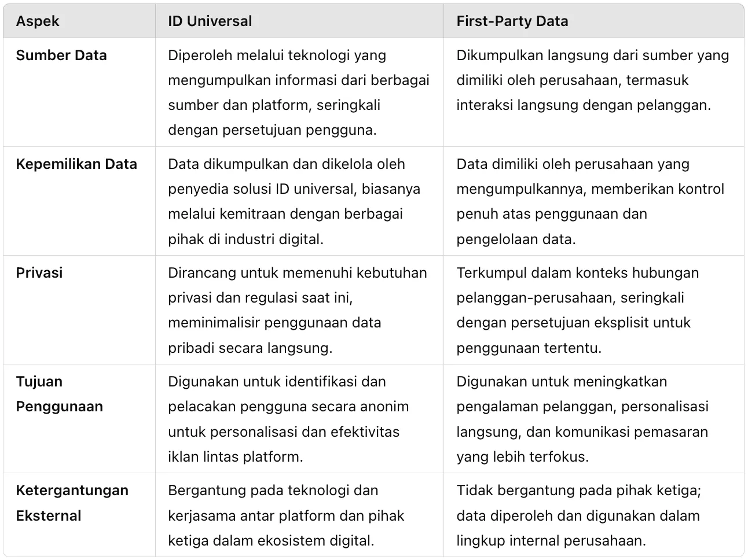Click the 'ID Universal' column header
Screen dimensions: 748x560
click(x=210, y=21)
